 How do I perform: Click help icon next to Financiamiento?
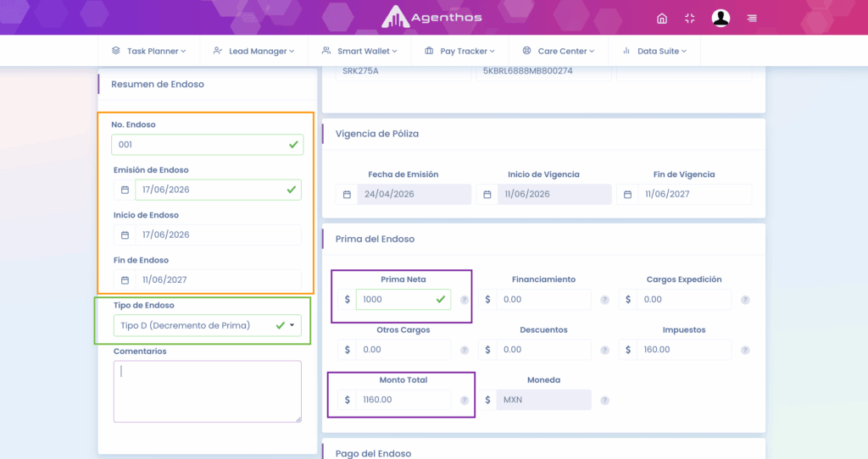pyautogui.click(x=604, y=300)
